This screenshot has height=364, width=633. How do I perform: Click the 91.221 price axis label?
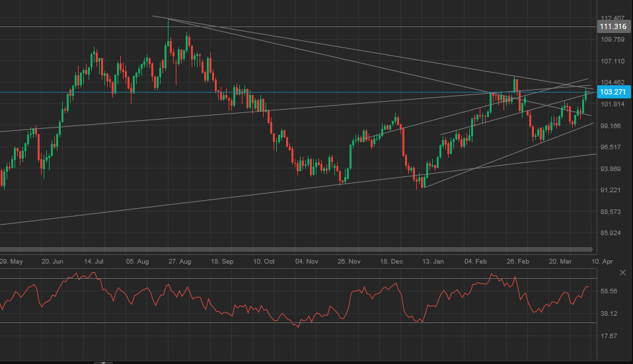coord(611,190)
